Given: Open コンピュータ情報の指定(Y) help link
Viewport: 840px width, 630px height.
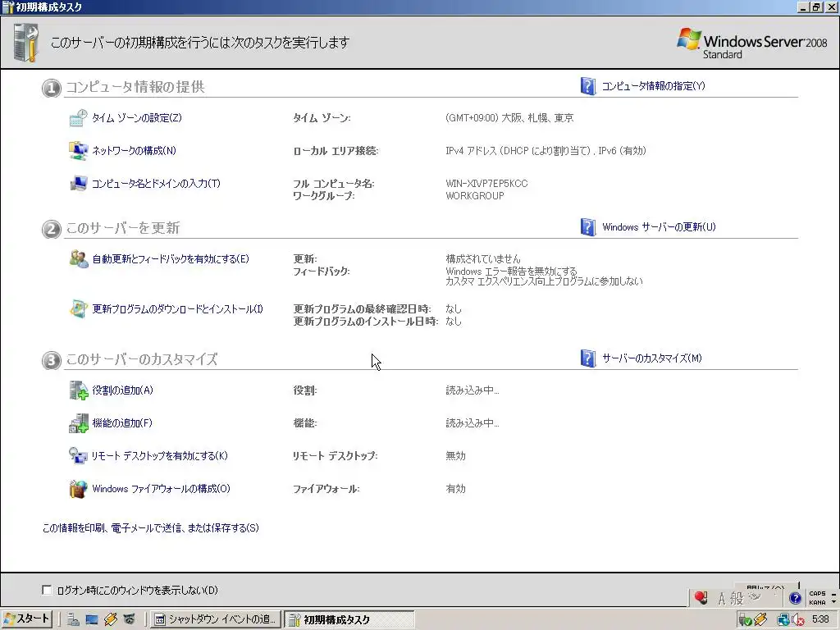Looking at the screenshot, I should point(654,86).
